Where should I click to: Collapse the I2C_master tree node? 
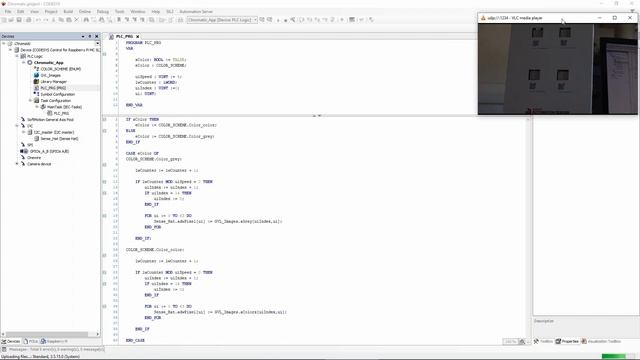point(24,132)
